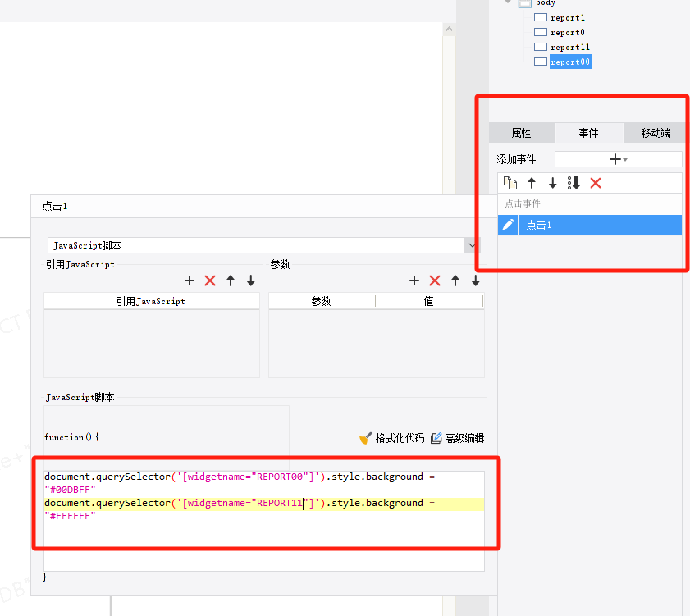Viewport: 690px width, 616px height.
Task: Move the parameter up
Action: tap(455, 281)
